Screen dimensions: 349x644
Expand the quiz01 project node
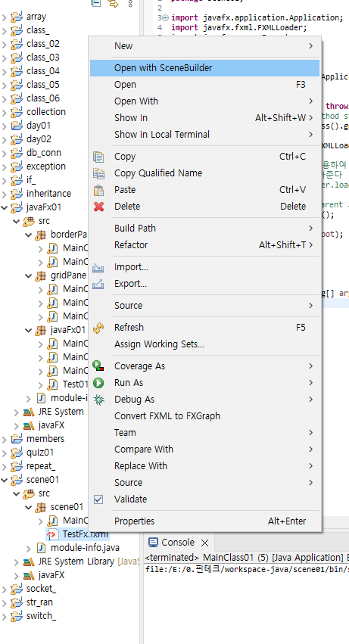5,453
